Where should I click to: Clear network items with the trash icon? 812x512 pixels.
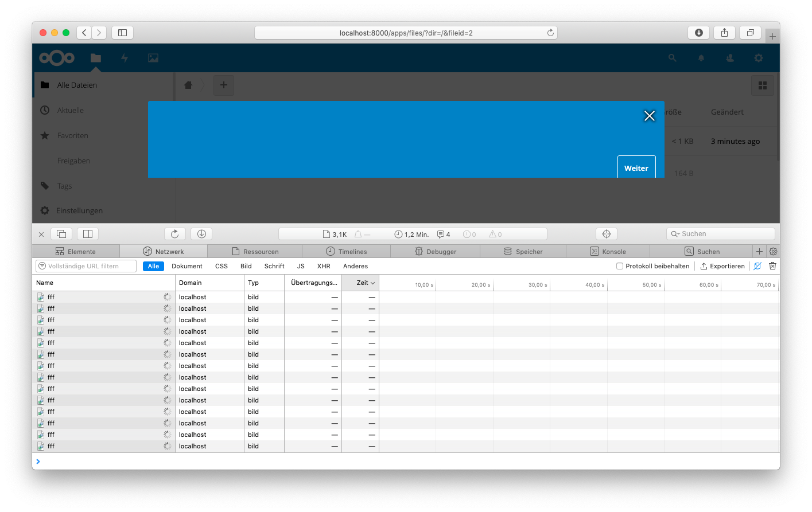point(772,266)
